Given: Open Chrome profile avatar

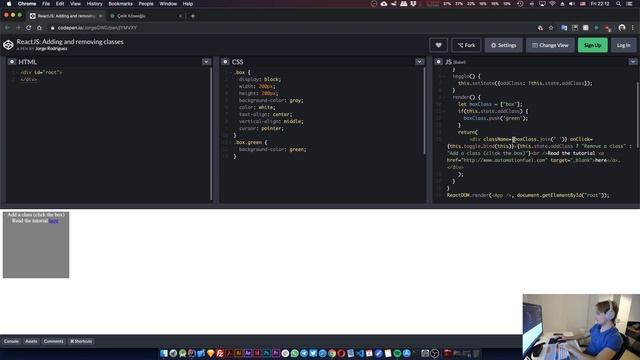Looking at the screenshot, I should coord(622,28).
